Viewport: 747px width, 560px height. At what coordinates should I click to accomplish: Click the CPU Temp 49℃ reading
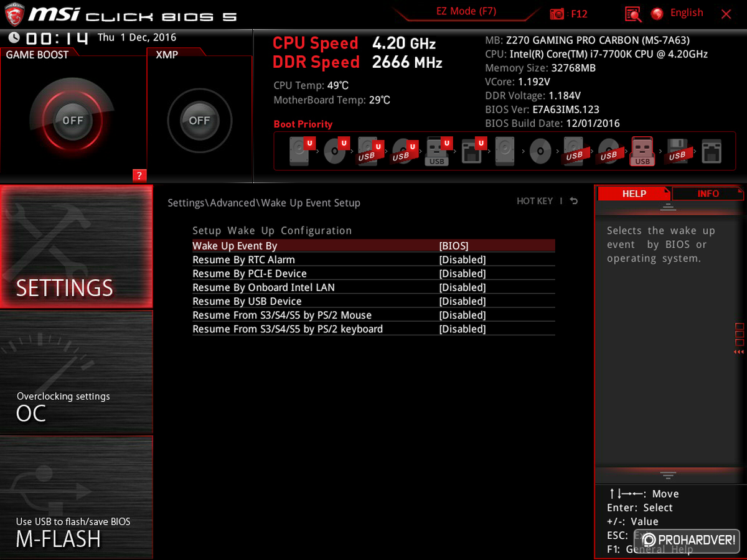pos(311,86)
